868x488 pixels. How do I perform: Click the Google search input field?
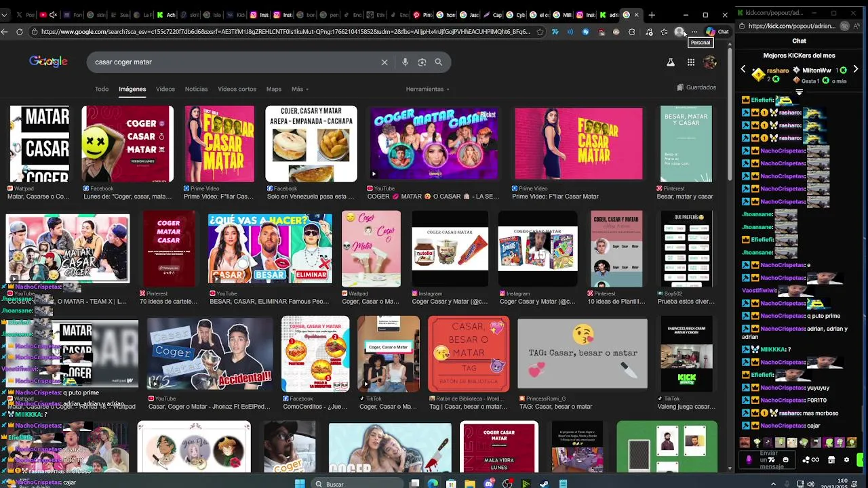tap(234, 62)
